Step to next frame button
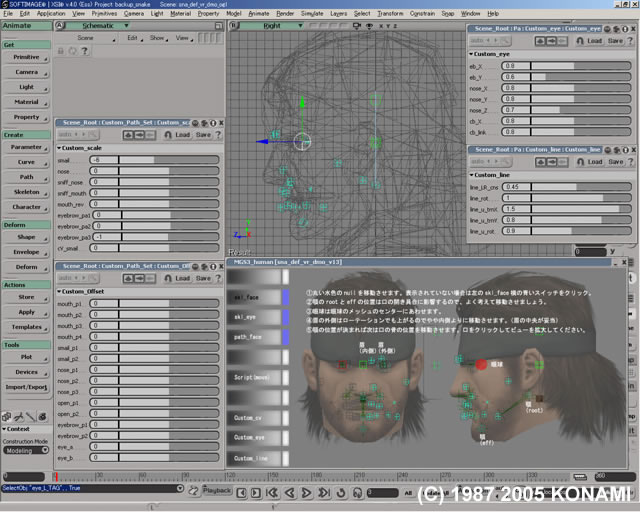640x512 pixels. click(256, 493)
